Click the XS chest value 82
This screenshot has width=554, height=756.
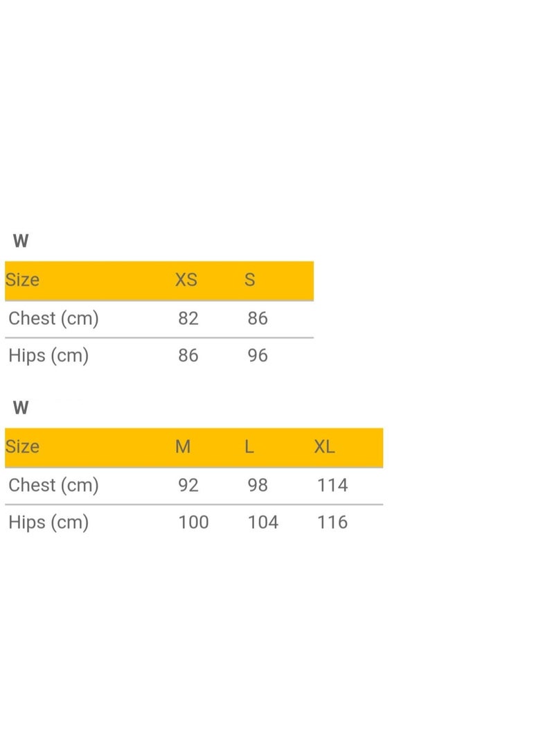188,319
